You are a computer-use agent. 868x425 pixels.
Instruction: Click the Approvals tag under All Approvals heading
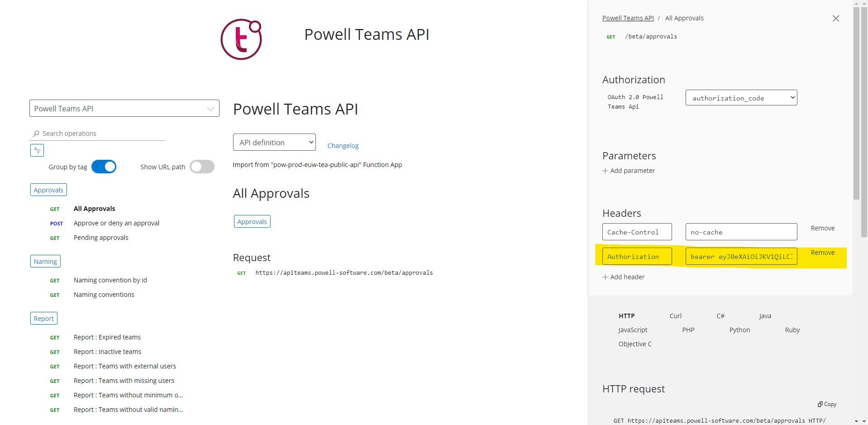(252, 221)
